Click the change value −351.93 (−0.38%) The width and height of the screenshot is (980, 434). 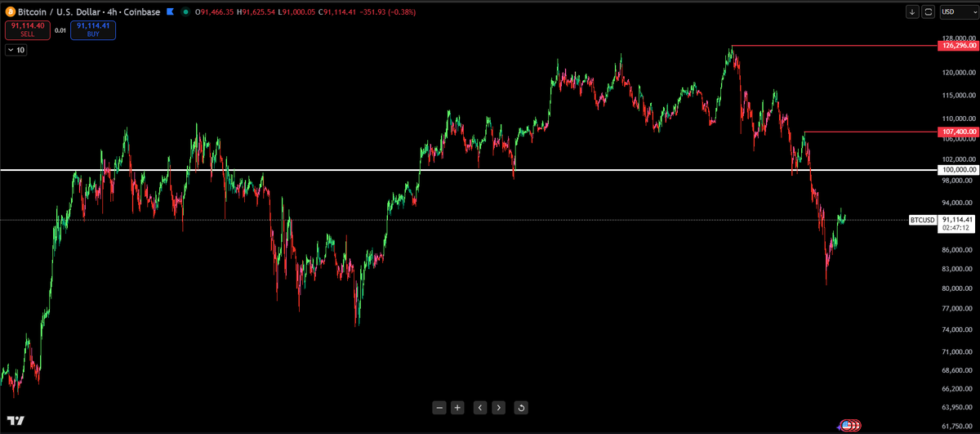coord(387,12)
